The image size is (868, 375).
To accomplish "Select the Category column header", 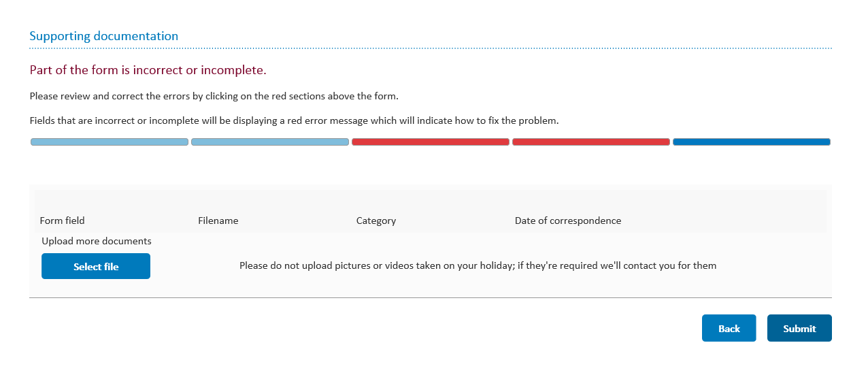I will 376,221.
